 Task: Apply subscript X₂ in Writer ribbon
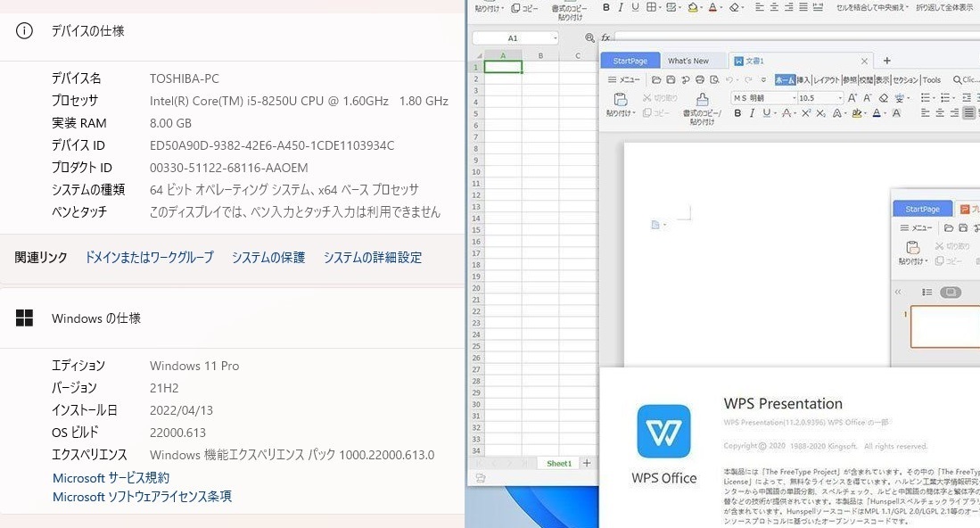tap(820, 113)
